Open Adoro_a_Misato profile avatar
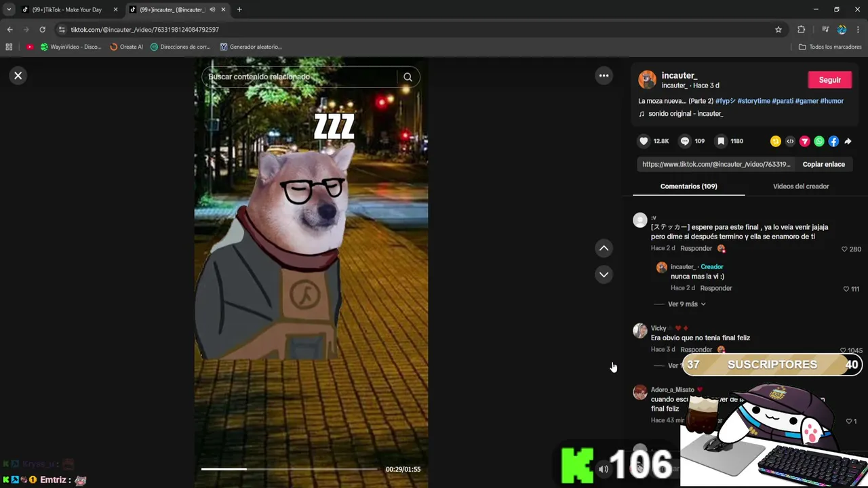 click(x=640, y=392)
